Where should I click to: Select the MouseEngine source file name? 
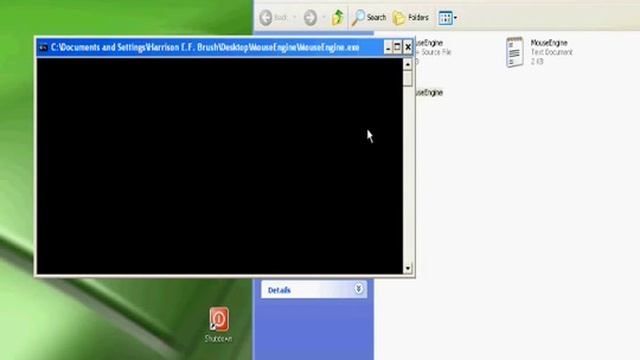pos(429,43)
